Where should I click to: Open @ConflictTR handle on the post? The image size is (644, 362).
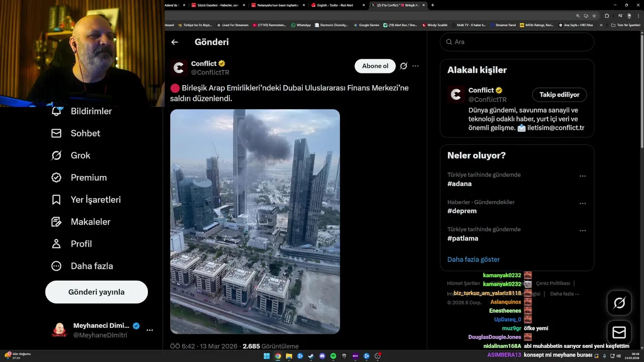pos(210,72)
